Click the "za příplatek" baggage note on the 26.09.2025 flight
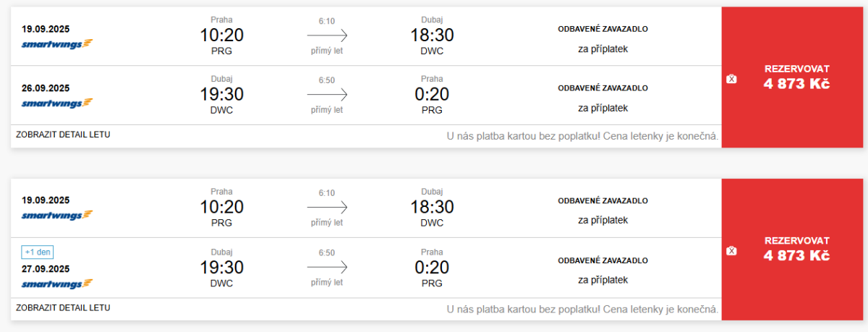This screenshot has width=868, height=332. (603, 108)
